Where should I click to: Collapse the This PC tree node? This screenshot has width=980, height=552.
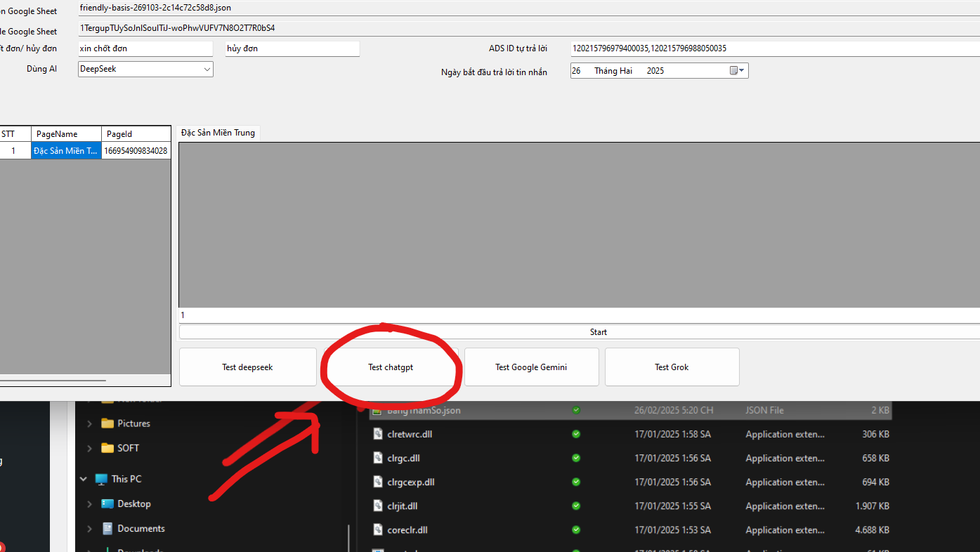click(x=84, y=479)
